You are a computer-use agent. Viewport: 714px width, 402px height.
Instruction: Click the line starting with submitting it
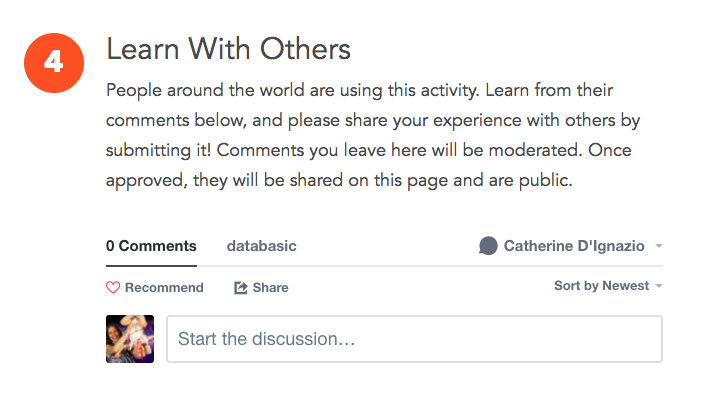(x=369, y=150)
